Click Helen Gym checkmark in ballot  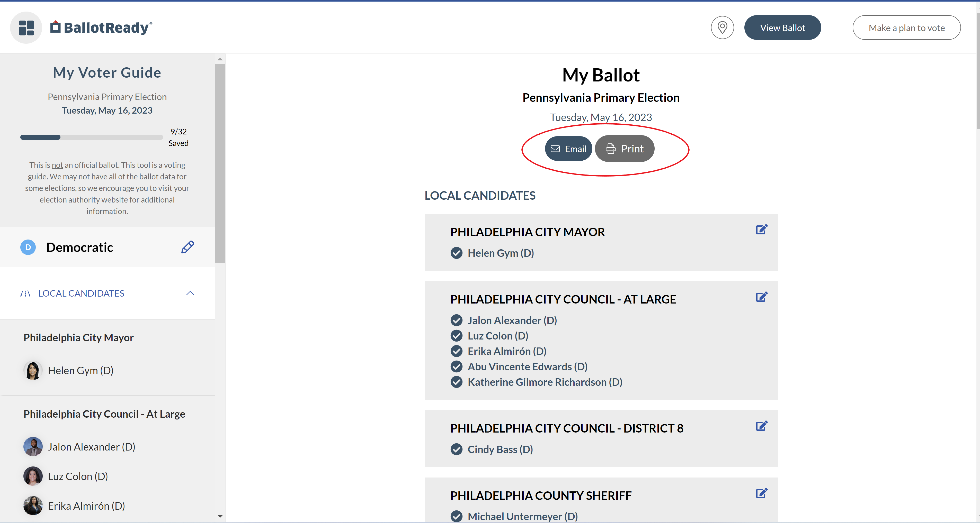point(456,253)
